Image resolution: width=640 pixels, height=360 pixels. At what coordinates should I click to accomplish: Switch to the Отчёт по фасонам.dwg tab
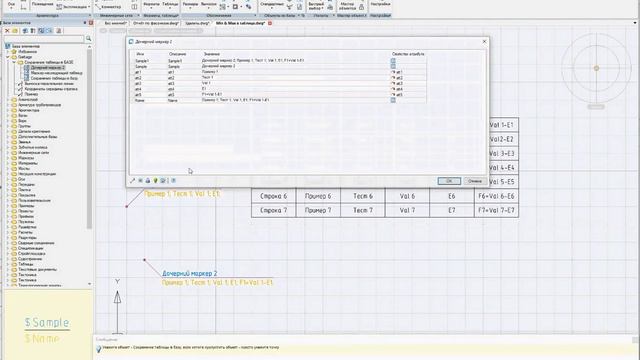156,23
